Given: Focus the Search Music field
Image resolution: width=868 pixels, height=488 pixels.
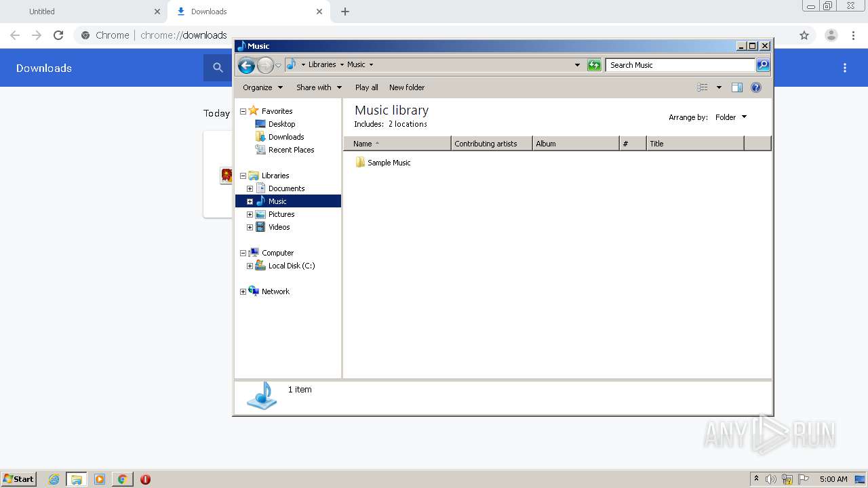Looking at the screenshot, I should point(680,65).
